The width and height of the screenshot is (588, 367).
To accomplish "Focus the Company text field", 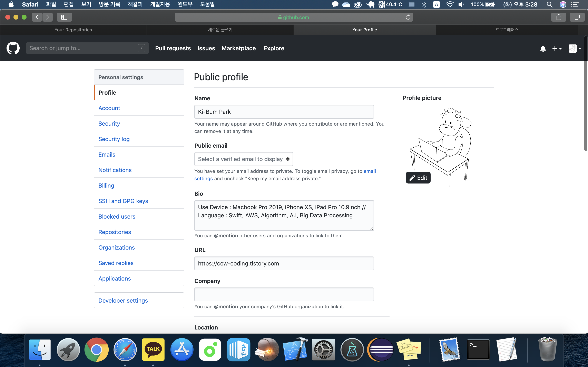I will 284,294.
